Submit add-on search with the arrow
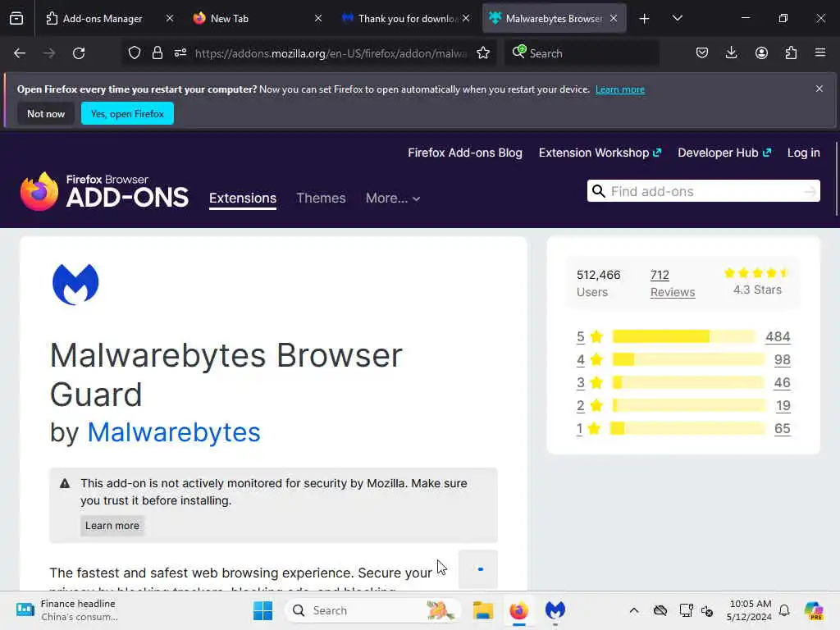Image resolution: width=840 pixels, height=630 pixels. [810, 191]
